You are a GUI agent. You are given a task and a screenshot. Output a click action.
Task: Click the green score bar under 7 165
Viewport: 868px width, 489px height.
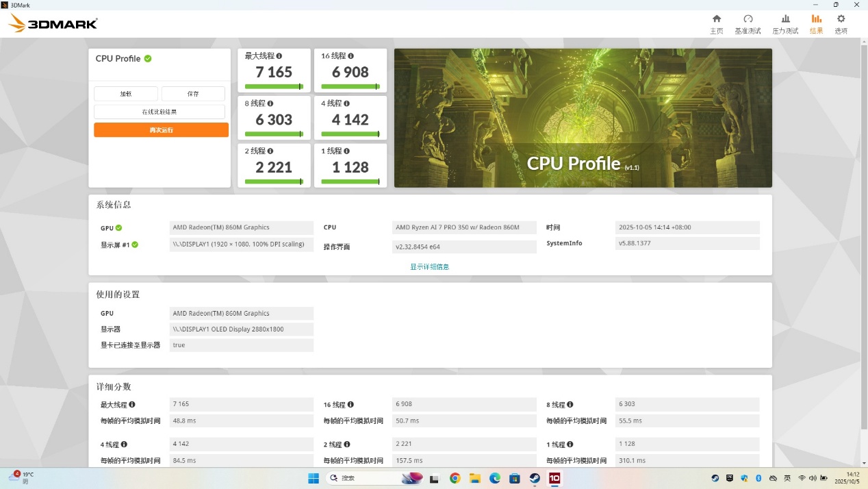click(273, 86)
